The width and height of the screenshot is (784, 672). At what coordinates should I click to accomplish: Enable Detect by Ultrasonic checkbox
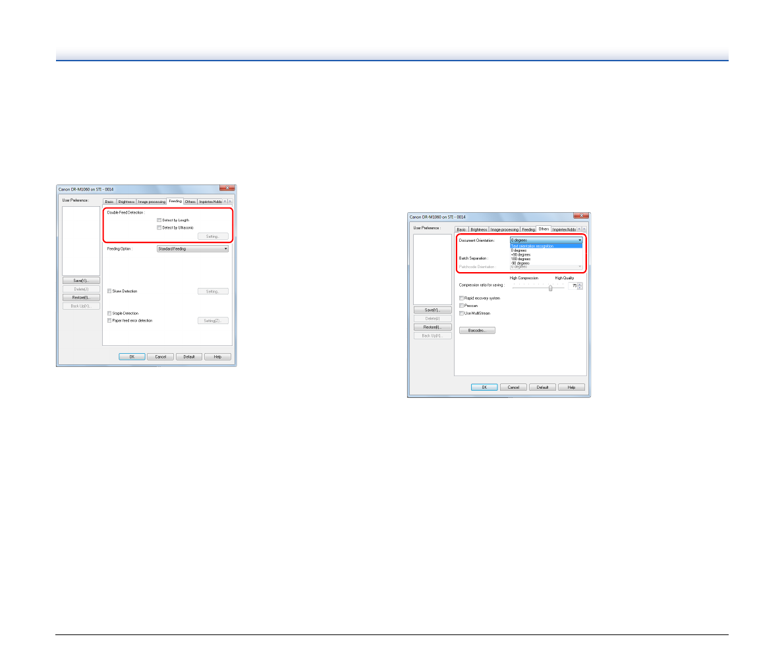coord(159,227)
